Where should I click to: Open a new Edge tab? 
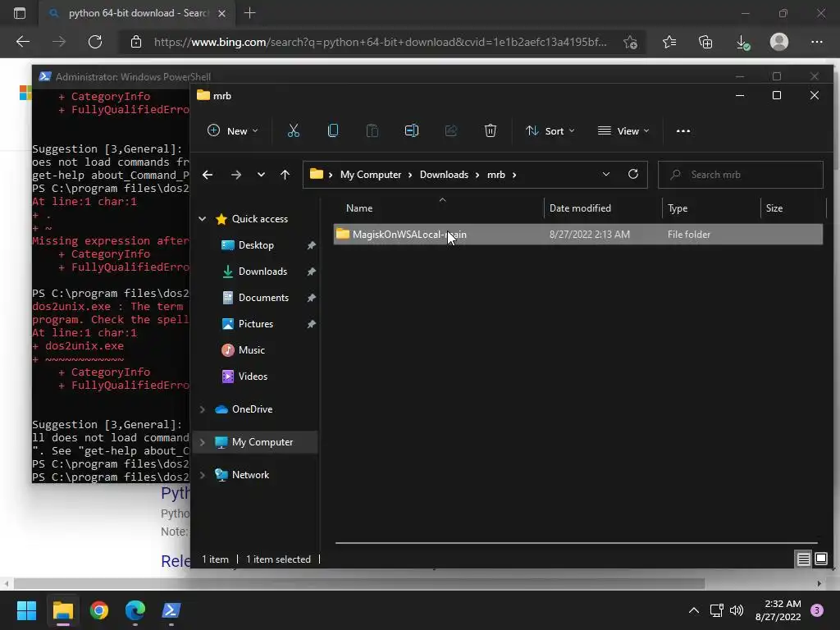tap(249, 13)
